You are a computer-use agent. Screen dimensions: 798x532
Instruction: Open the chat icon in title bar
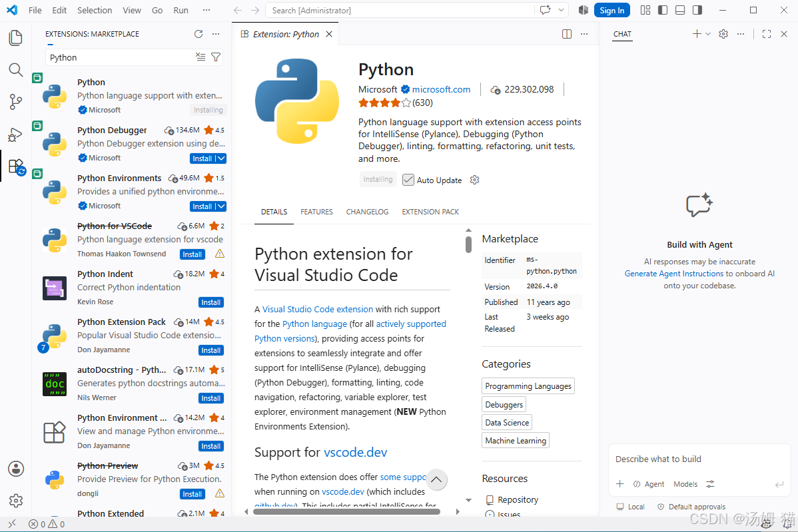(545, 10)
